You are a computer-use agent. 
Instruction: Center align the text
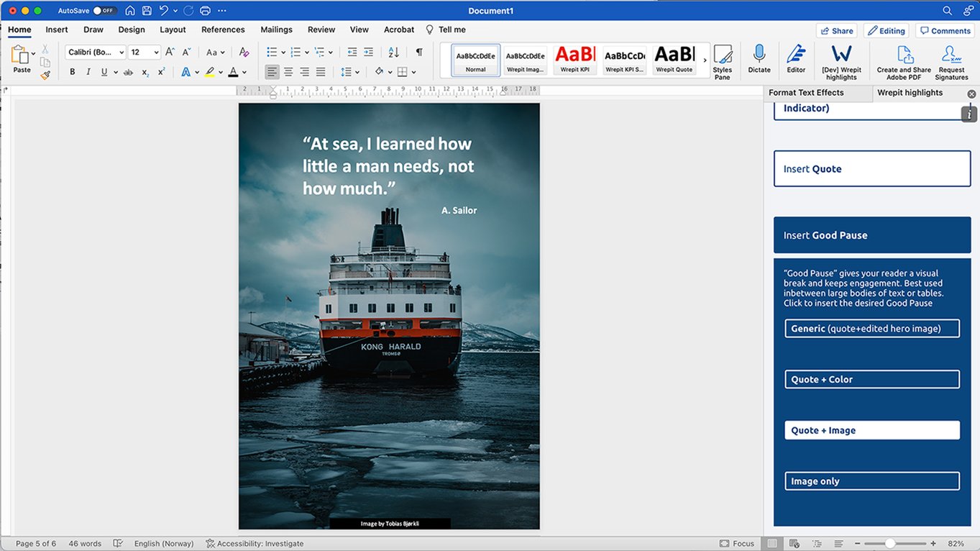click(288, 72)
